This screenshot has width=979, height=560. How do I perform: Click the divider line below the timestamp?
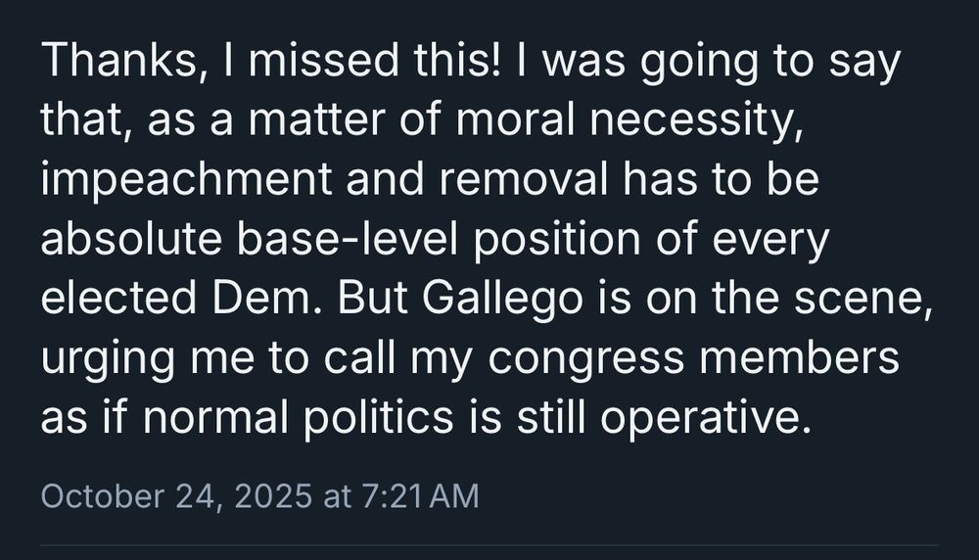point(489,545)
